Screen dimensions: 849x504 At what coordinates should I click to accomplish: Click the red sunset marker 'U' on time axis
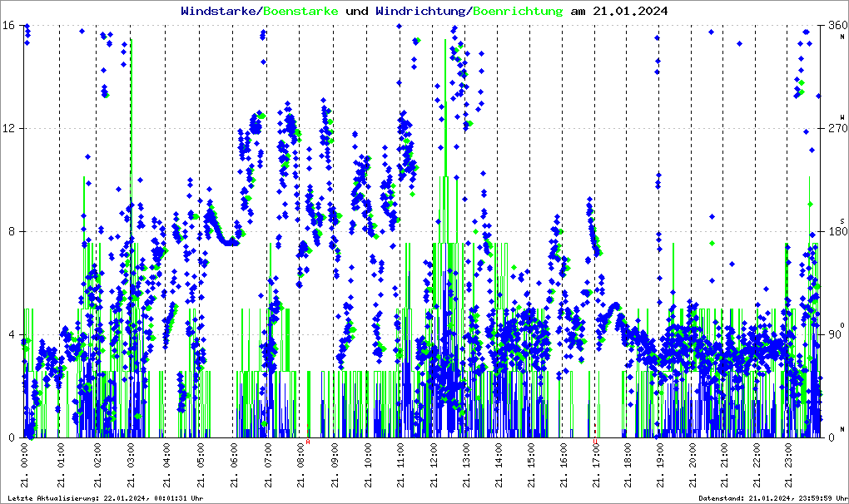pyautogui.click(x=596, y=442)
